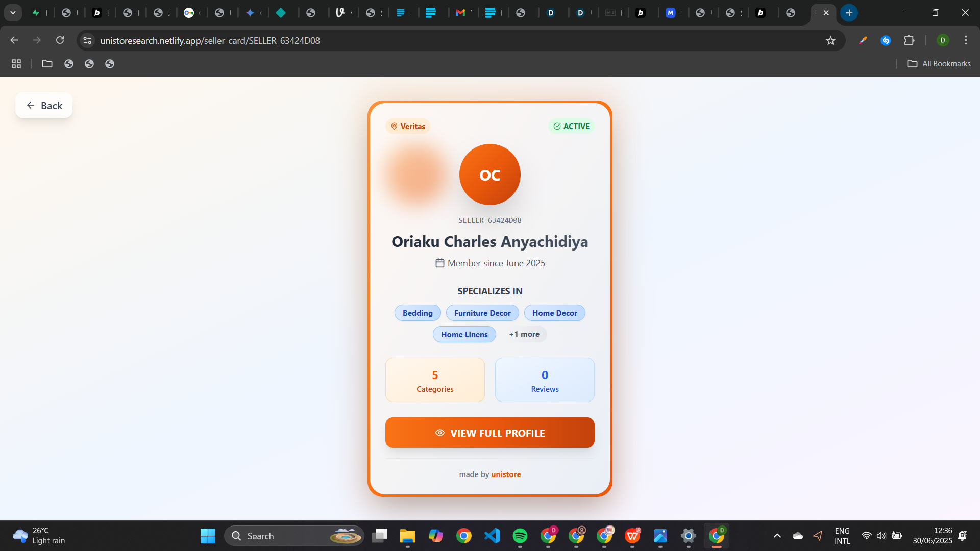Open the Chrome extensions puzzle icon

coord(909,40)
